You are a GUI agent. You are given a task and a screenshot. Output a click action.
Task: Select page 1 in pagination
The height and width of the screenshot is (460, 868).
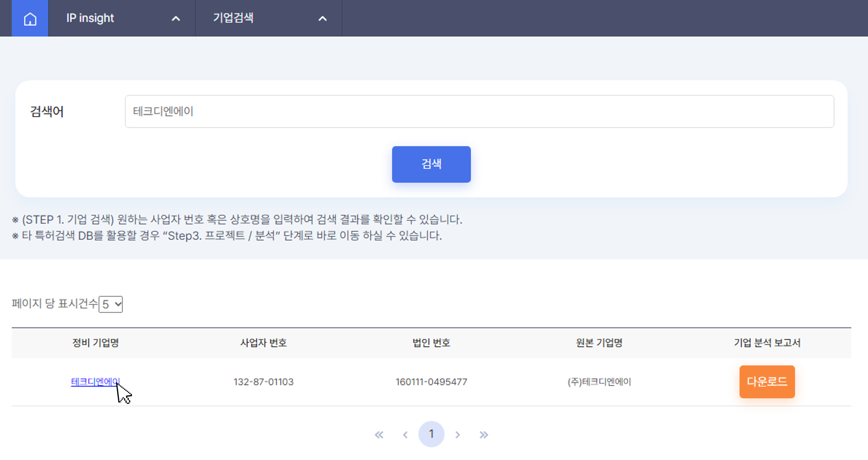[431, 434]
